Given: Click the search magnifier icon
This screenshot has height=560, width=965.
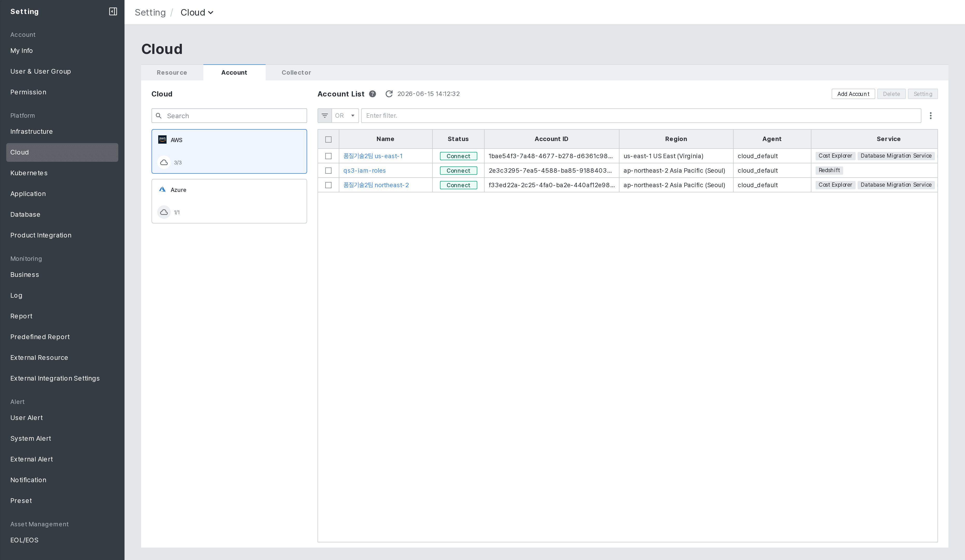Looking at the screenshot, I should [x=158, y=116].
